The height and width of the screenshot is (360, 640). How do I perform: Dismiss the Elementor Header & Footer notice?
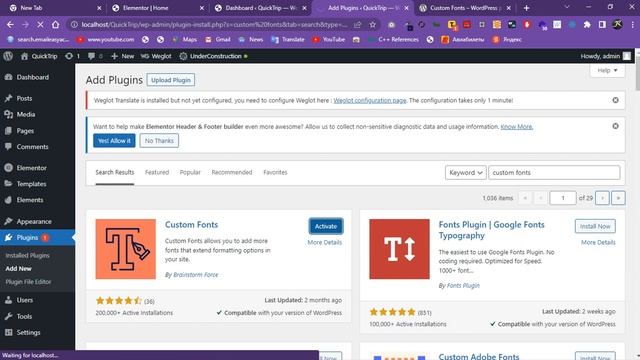[615, 126]
